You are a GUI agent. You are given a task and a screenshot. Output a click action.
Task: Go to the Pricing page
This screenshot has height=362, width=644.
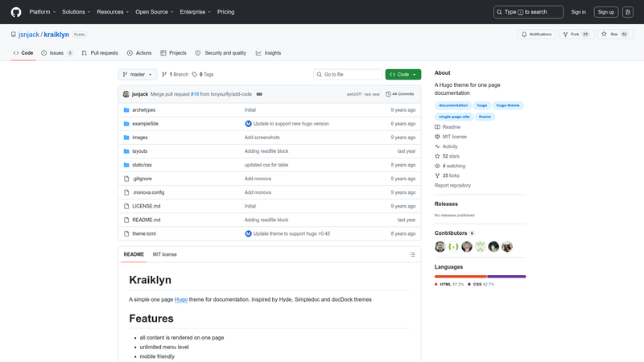pyautogui.click(x=226, y=12)
